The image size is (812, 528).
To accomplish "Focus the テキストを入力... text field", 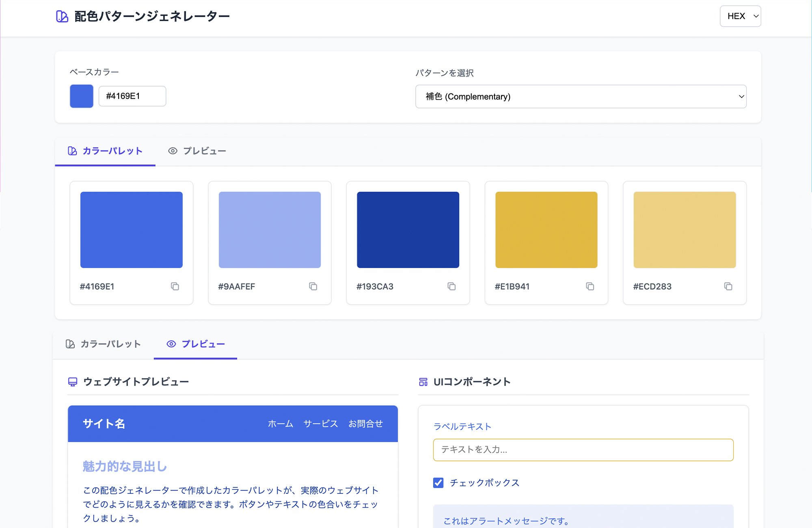I will coord(583,450).
